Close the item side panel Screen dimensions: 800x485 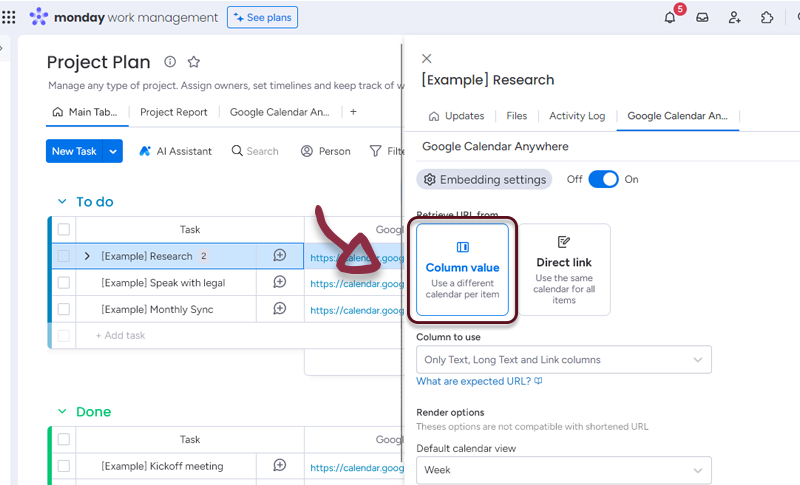click(427, 59)
